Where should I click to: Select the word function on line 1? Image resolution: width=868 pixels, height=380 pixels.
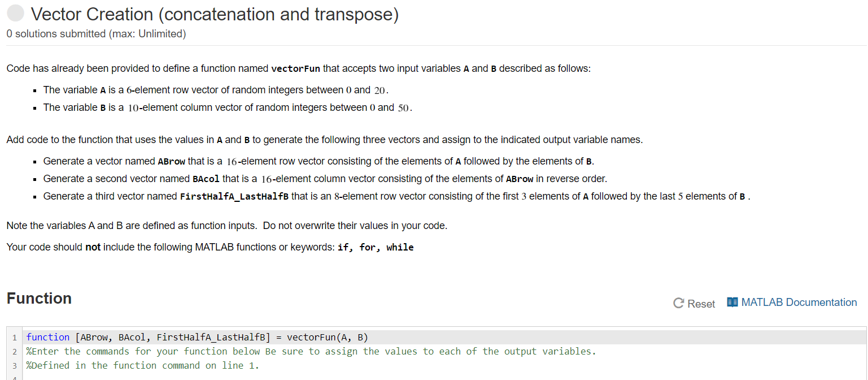click(48, 336)
